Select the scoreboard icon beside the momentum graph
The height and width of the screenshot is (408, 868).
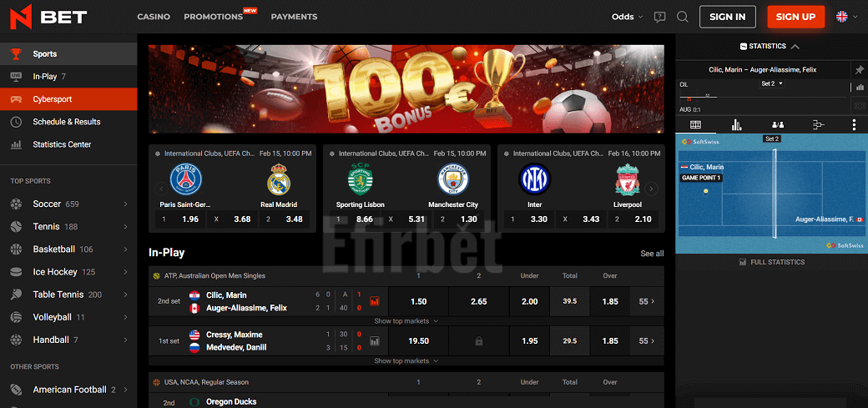(860, 105)
